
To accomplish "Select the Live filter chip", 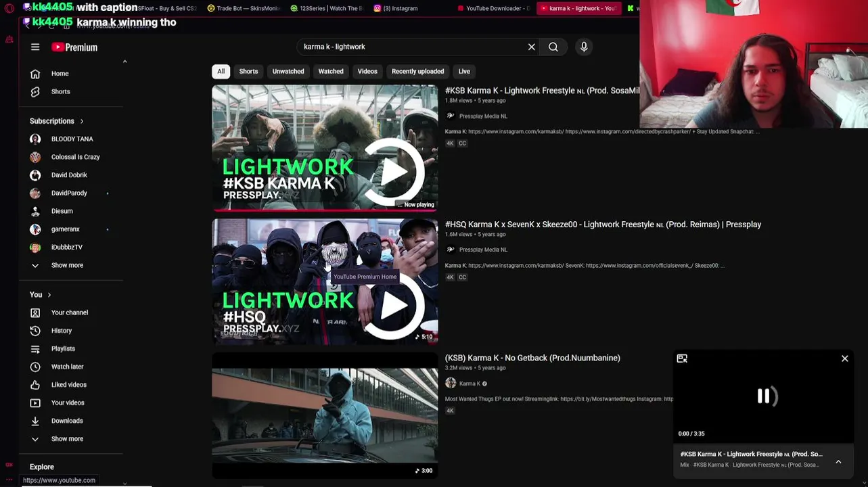I will pyautogui.click(x=464, y=71).
